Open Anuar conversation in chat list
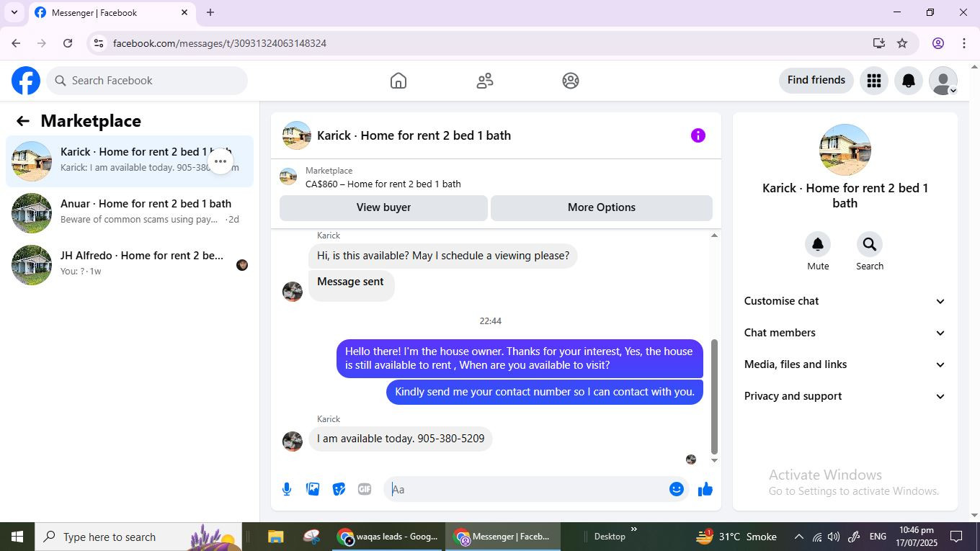 [x=130, y=213]
